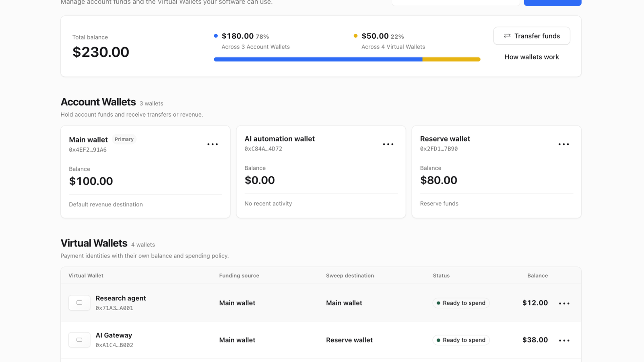
Task: Click the Reserve funds note
Action: pyautogui.click(x=439, y=204)
